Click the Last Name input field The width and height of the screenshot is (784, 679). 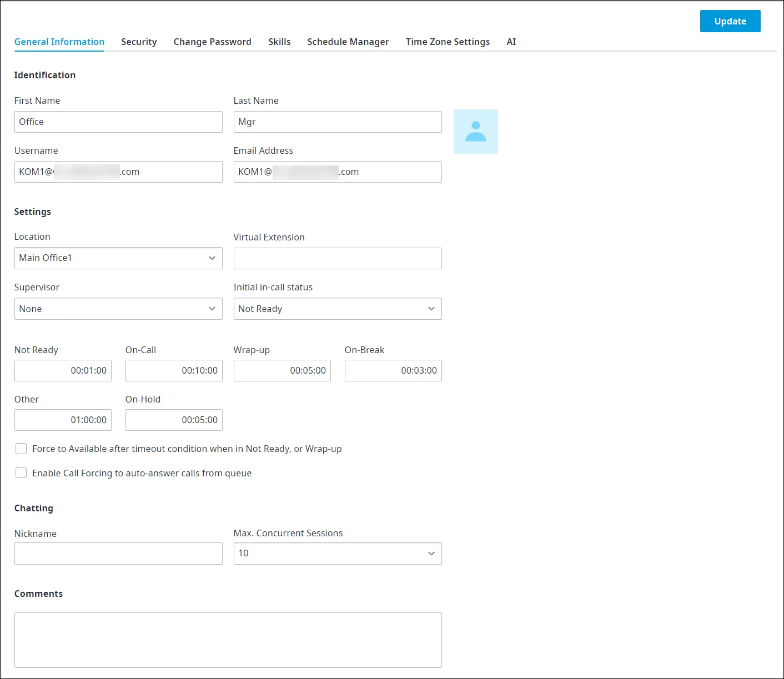[338, 122]
